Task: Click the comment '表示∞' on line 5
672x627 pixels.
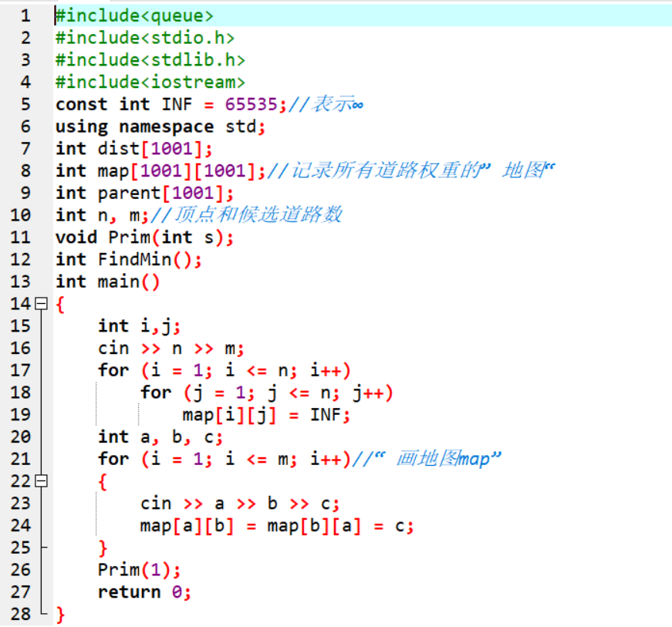Action: click(x=338, y=104)
